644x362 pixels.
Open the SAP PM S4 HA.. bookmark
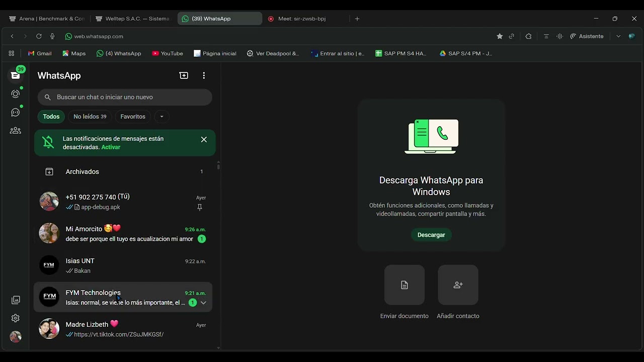(x=401, y=53)
